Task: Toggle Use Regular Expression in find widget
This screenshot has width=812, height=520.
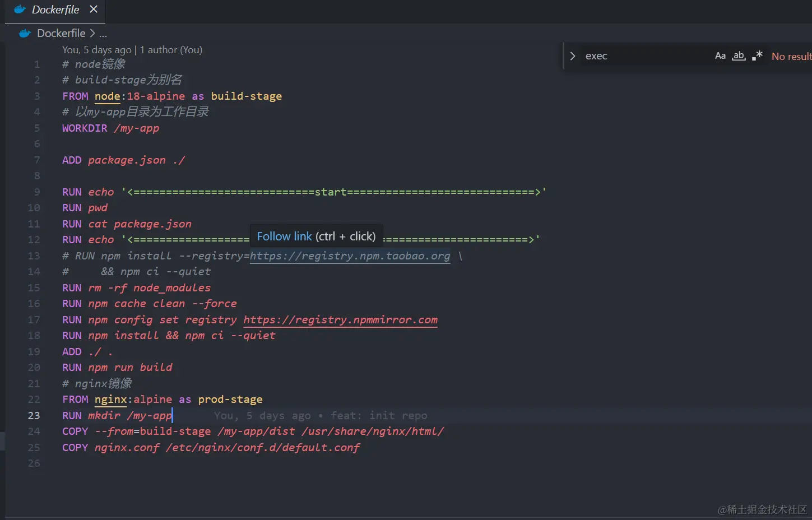Action: (757, 56)
